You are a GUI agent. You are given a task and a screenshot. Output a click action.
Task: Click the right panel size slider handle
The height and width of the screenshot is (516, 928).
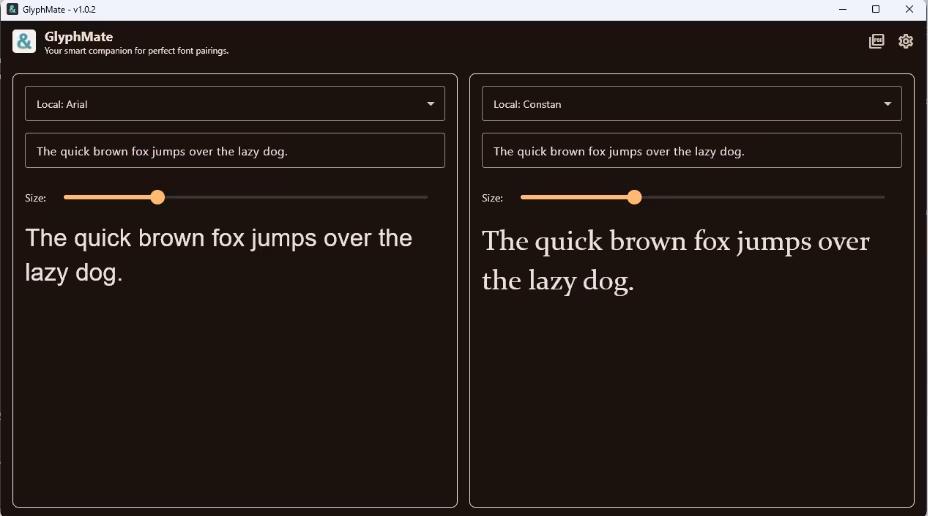[634, 197]
